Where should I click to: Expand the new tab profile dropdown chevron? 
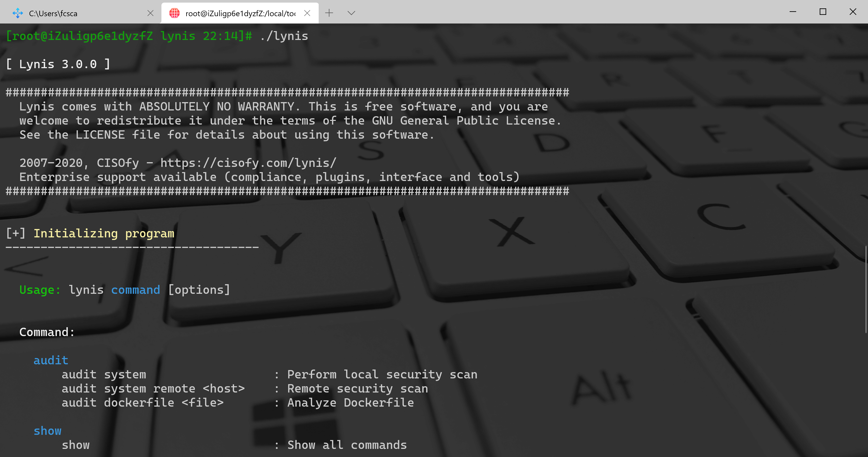pyautogui.click(x=351, y=13)
